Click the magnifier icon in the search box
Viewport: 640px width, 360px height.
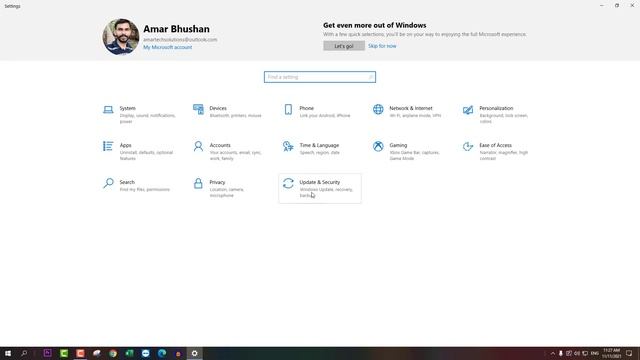[x=371, y=77]
